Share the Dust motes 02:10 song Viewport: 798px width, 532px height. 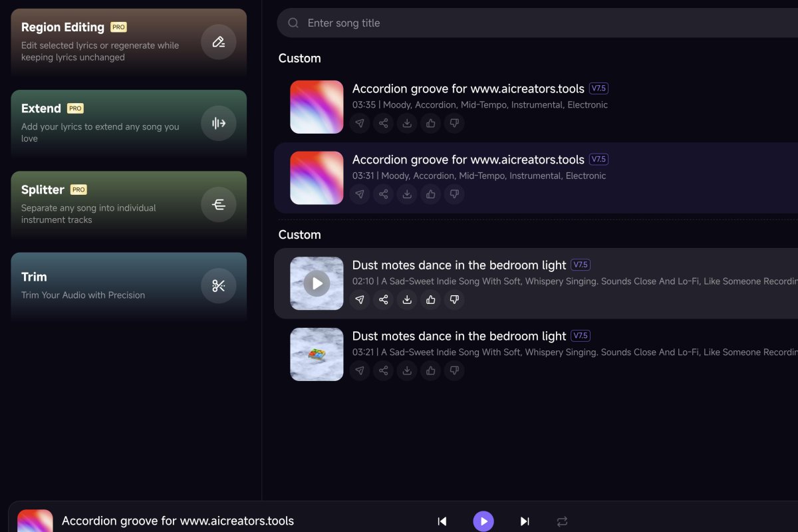point(383,300)
